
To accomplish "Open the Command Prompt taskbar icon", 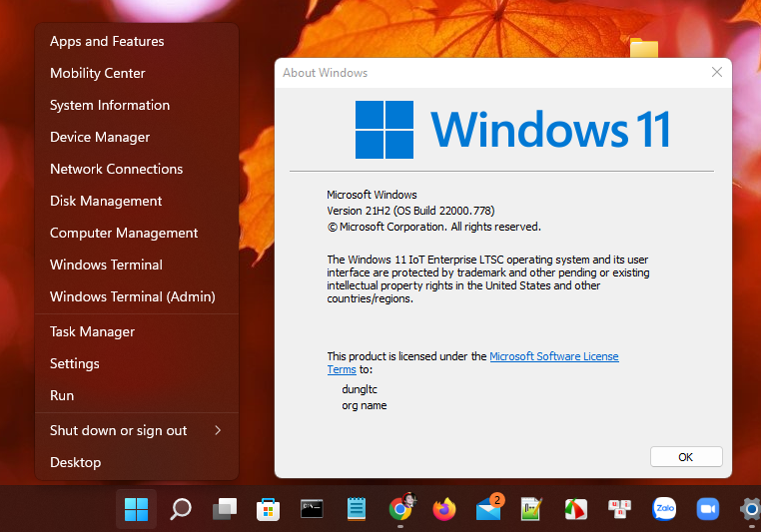I will click(x=312, y=509).
